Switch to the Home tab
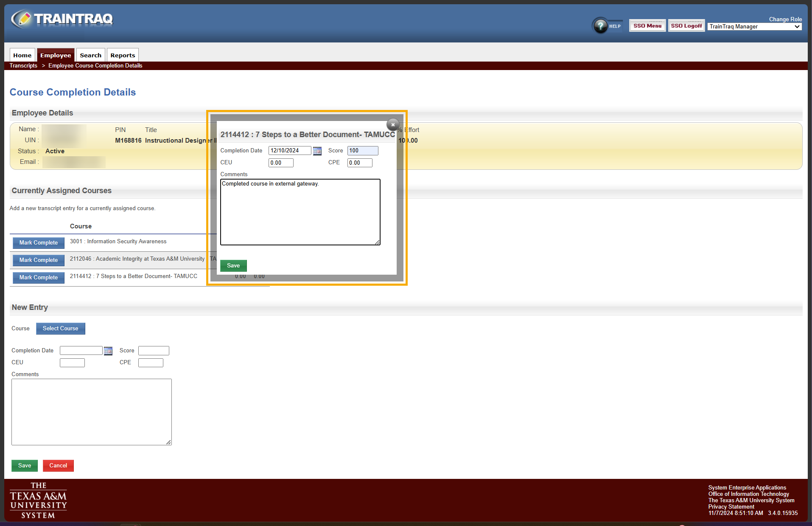This screenshot has height=526, width=812. coord(22,55)
